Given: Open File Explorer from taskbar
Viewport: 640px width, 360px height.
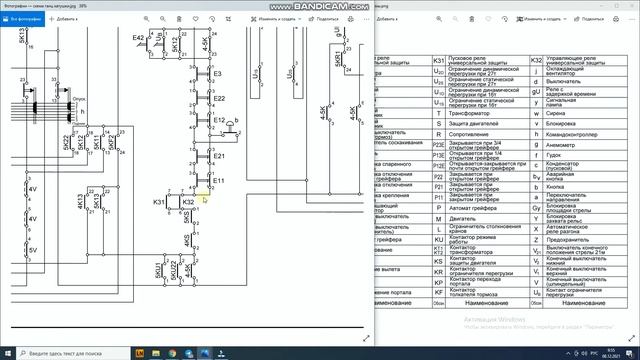Looking at the screenshot, I should [x=156, y=353].
